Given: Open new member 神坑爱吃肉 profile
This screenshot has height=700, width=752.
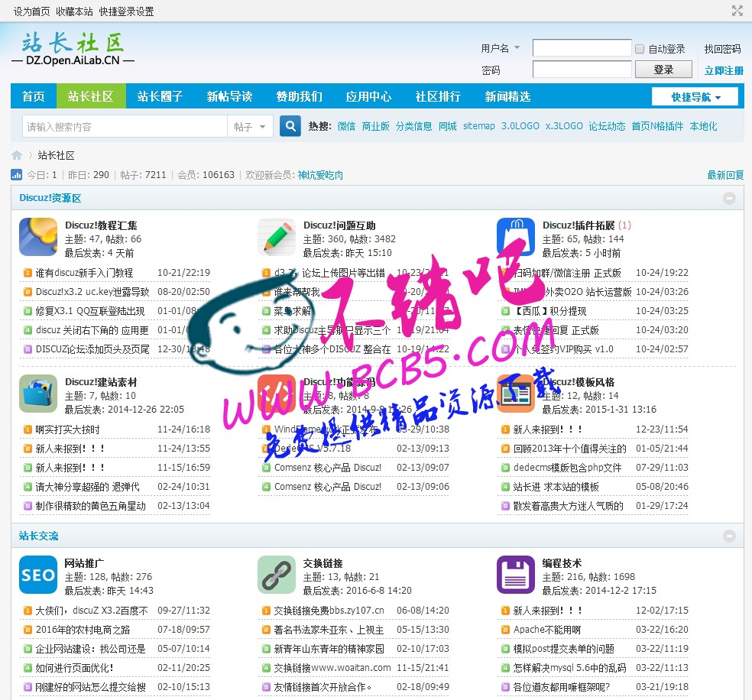Looking at the screenshot, I should [320, 175].
